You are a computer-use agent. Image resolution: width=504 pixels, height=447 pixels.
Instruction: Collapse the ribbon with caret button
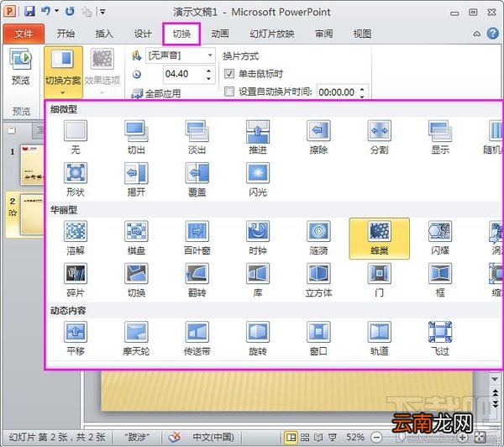[x=477, y=34]
